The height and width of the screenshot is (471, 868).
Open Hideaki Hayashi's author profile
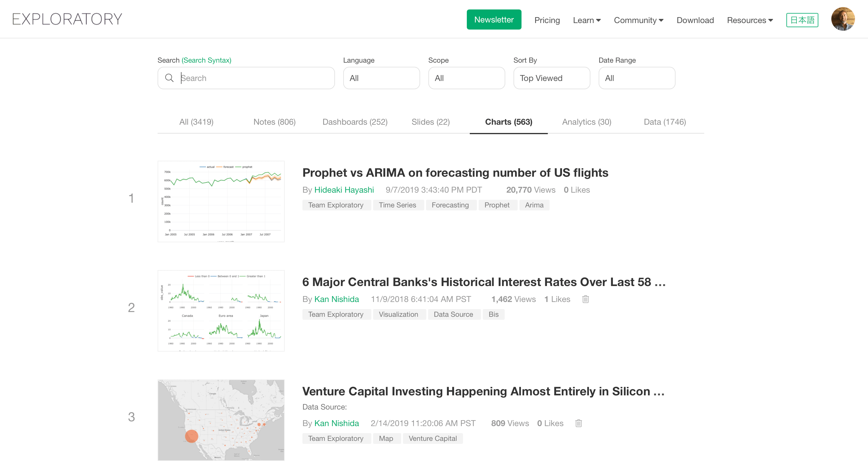(x=344, y=190)
